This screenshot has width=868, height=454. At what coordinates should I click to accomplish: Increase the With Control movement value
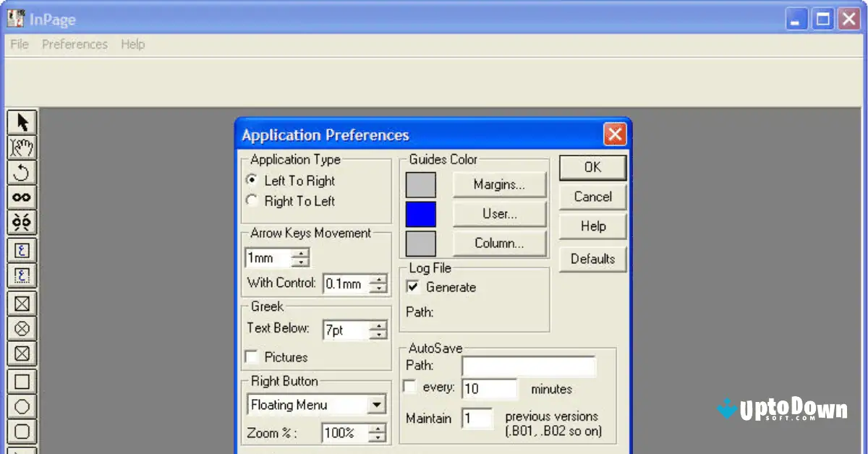click(x=379, y=280)
